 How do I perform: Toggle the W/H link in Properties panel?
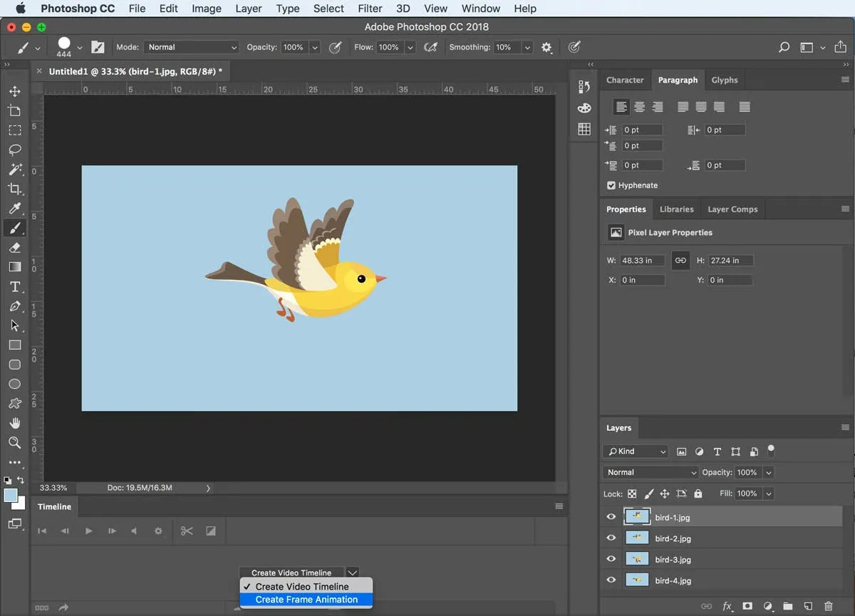tap(680, 260)
